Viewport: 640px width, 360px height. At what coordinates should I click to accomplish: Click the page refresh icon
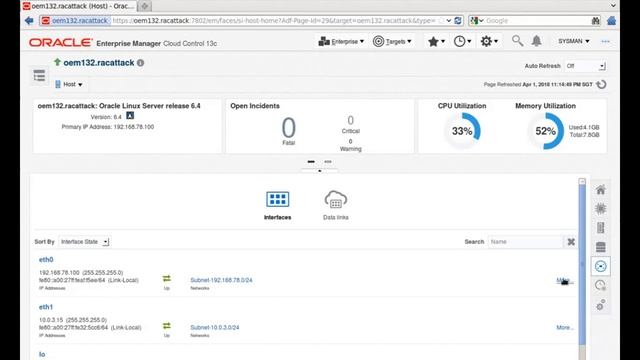click(x=601, y=84)
